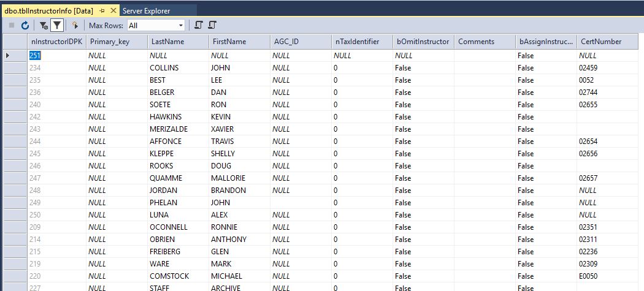Click the first script icon after Max Rows
Screen dimensions: 644x291
(198, 26)
